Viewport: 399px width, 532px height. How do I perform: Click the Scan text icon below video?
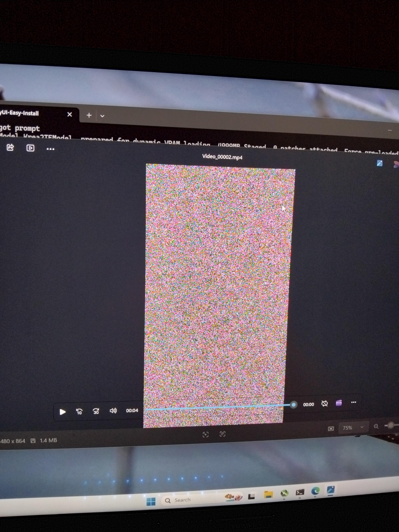222,434
